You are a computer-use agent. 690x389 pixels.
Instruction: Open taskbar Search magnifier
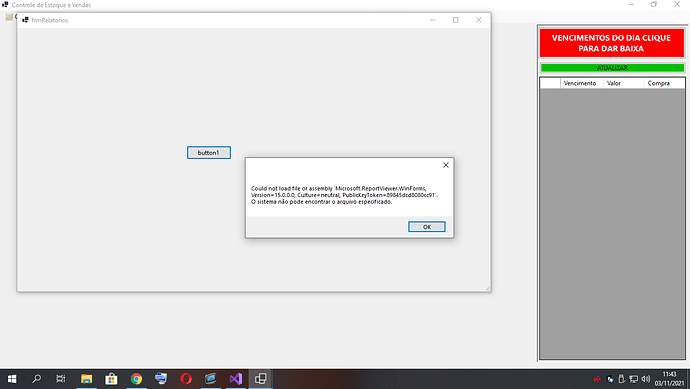pyautogui.click(x=37, y=379)
